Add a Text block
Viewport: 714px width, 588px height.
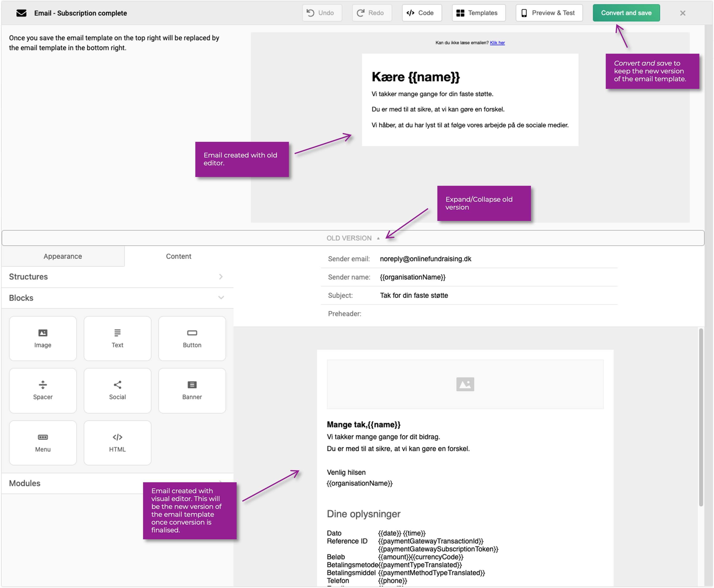point(117,338)
